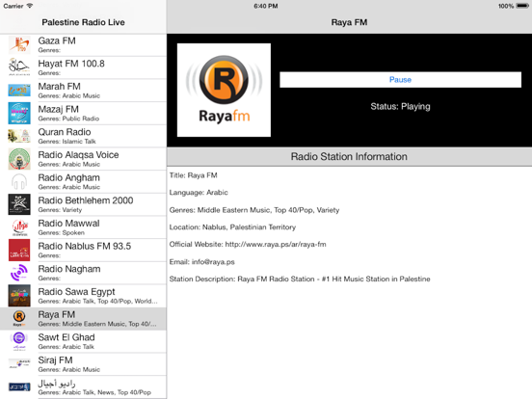This screenshot has width=532, height=399.
Task: Select the Gaza FM station title
Action: [57, 40]
